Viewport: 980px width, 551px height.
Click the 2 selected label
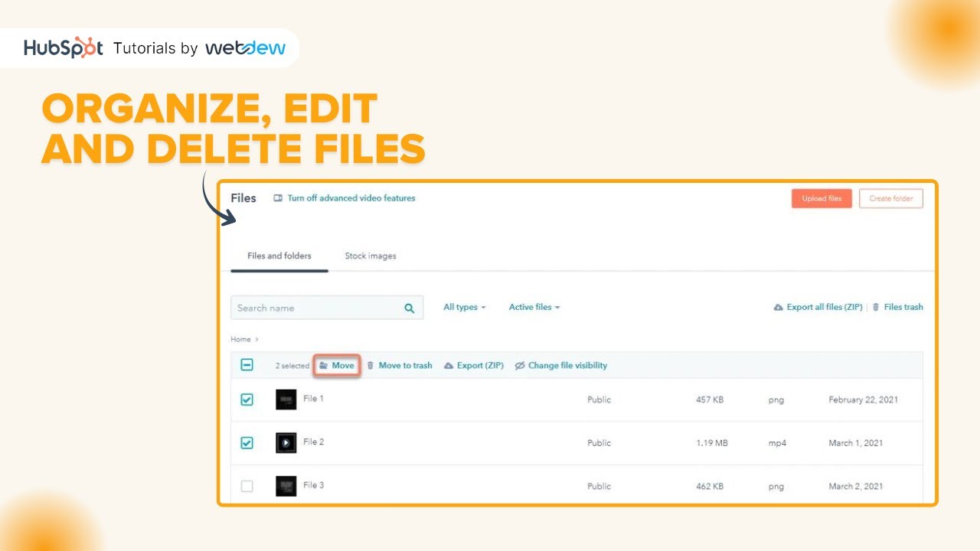click(292, 366)
